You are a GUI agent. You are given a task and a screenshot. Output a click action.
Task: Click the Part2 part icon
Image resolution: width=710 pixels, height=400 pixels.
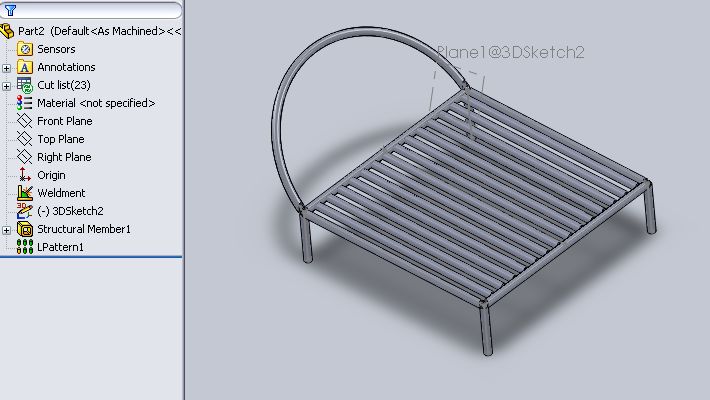(7, 31)
